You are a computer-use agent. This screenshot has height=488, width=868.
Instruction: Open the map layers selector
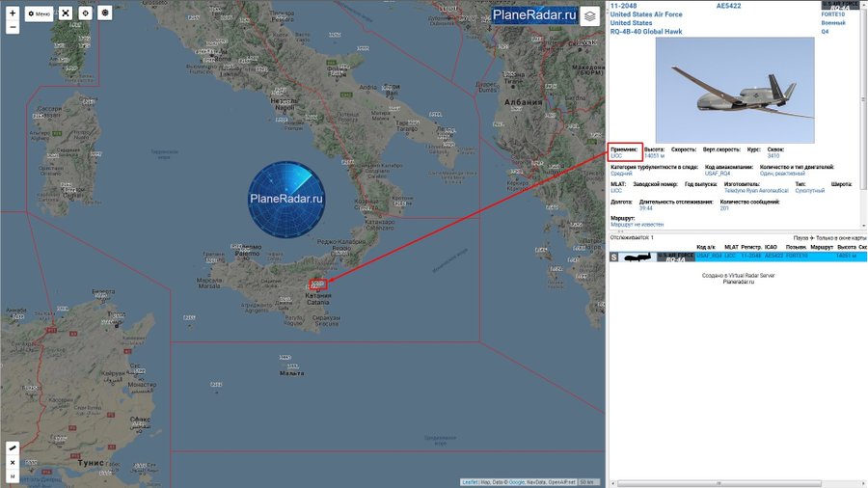coord(590,16)
